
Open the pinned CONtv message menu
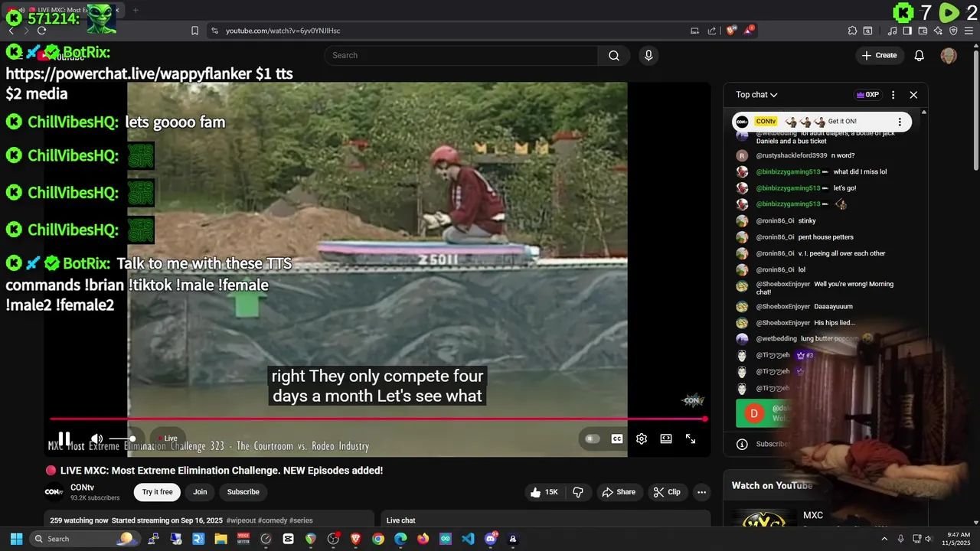coord(900,122)
